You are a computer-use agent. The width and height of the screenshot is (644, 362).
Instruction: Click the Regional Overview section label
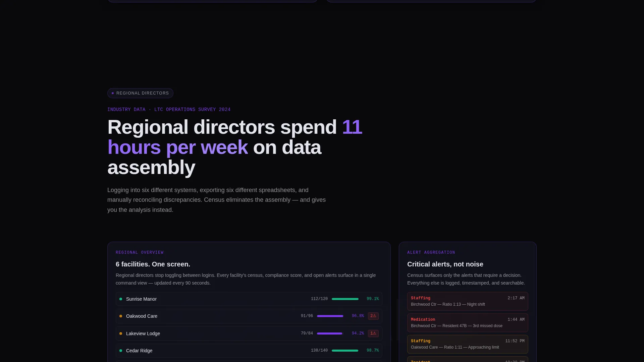point(140,252)
